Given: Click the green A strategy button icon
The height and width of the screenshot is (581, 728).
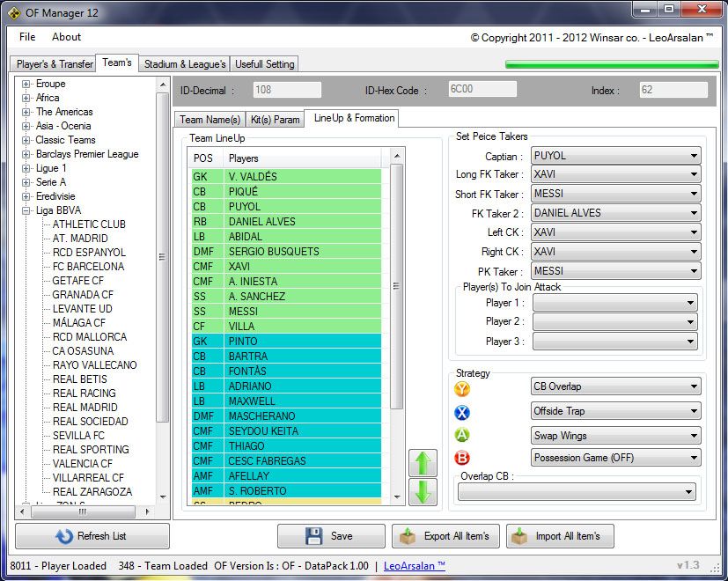Looking at the screenshot, I should [x=462, y=435].
